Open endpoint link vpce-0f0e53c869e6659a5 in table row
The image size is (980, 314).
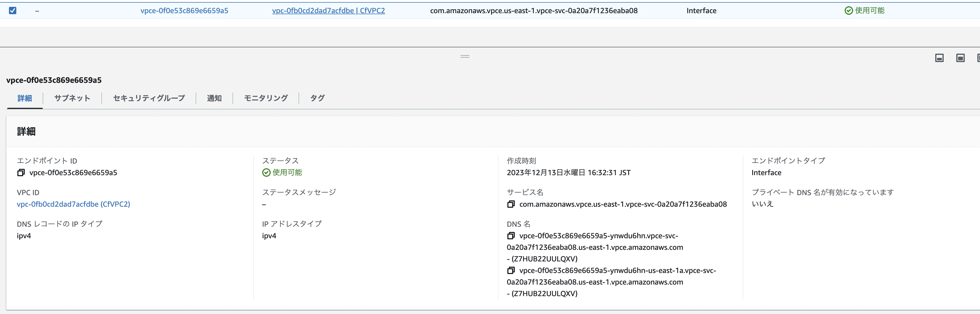click(x=184, y=11)
